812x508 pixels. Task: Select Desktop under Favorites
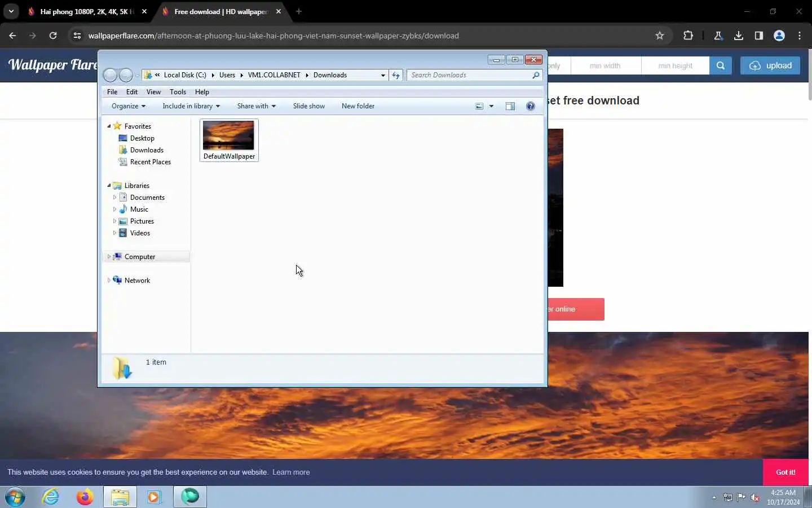[x=142, y=138]
